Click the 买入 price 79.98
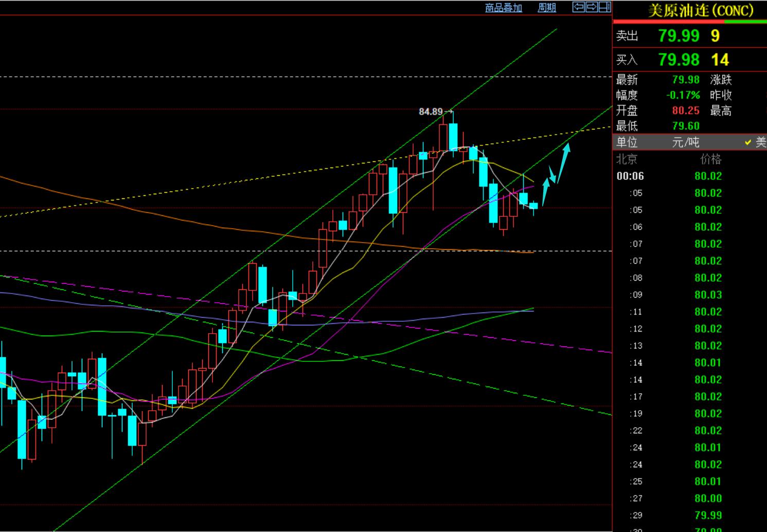 (679, 60)
